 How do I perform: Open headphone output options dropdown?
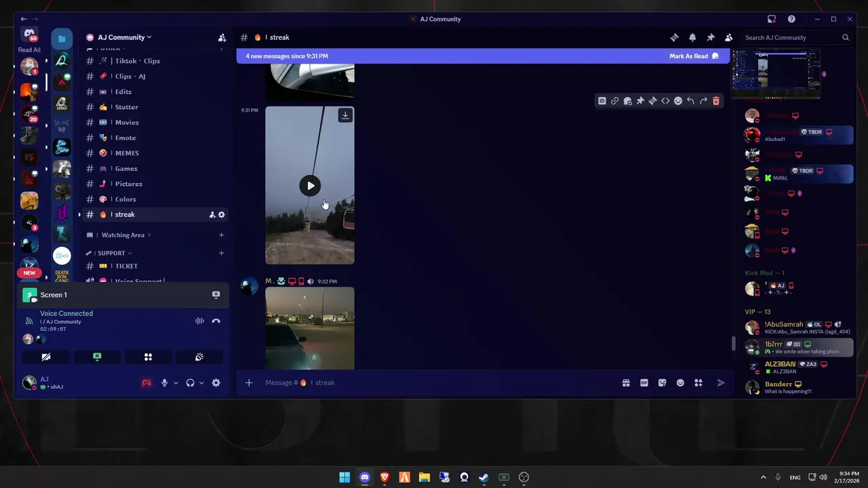[x=201, y=383]
